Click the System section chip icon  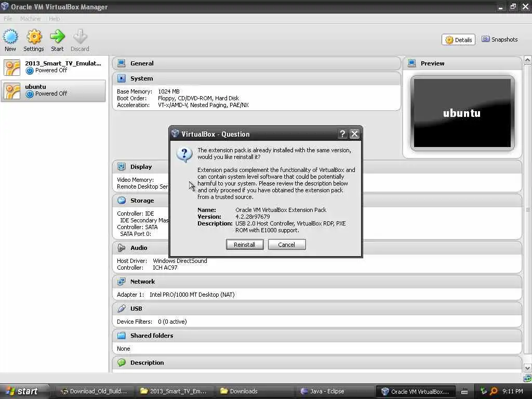click(121, 78)
